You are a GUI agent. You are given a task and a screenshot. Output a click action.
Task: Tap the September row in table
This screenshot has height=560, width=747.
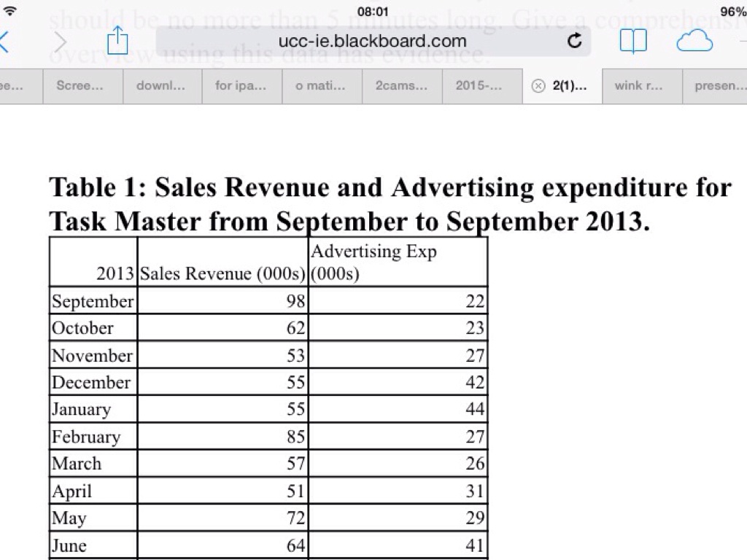tap(93, 301)
